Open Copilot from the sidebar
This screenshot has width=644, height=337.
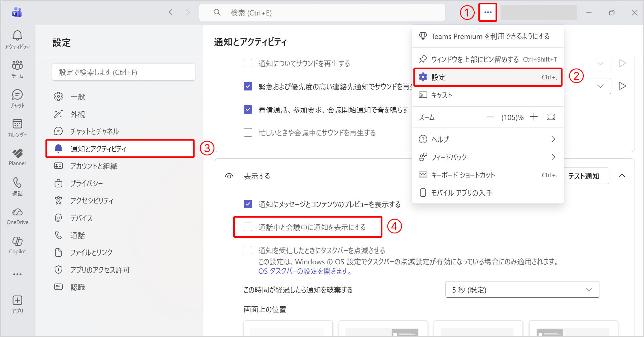[18, 245]
